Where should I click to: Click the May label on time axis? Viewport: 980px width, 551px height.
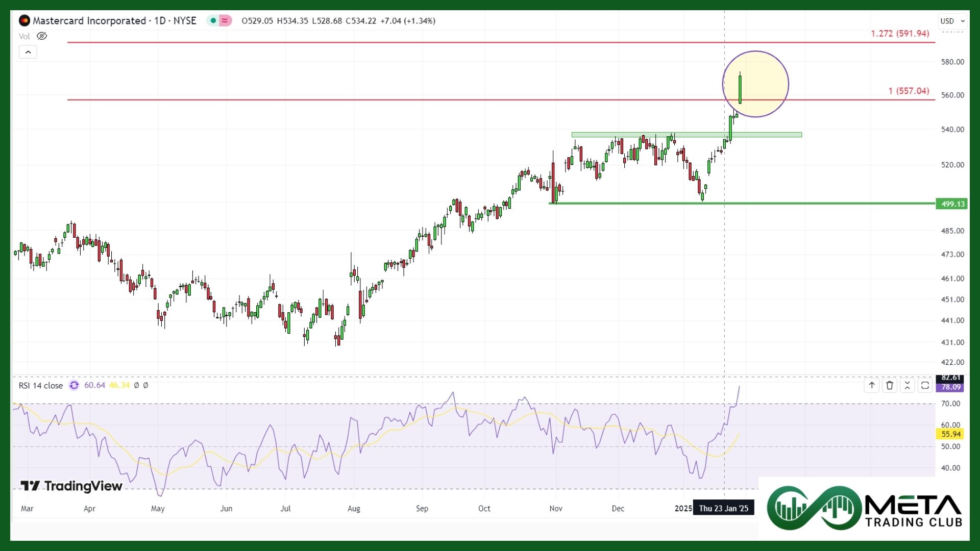158,509
